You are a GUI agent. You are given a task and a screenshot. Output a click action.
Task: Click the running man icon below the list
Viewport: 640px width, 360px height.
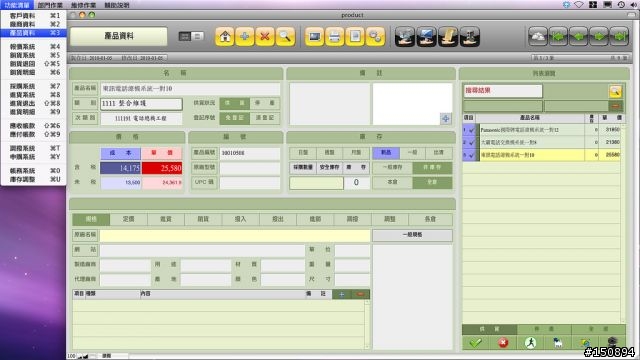coord(530,343)
